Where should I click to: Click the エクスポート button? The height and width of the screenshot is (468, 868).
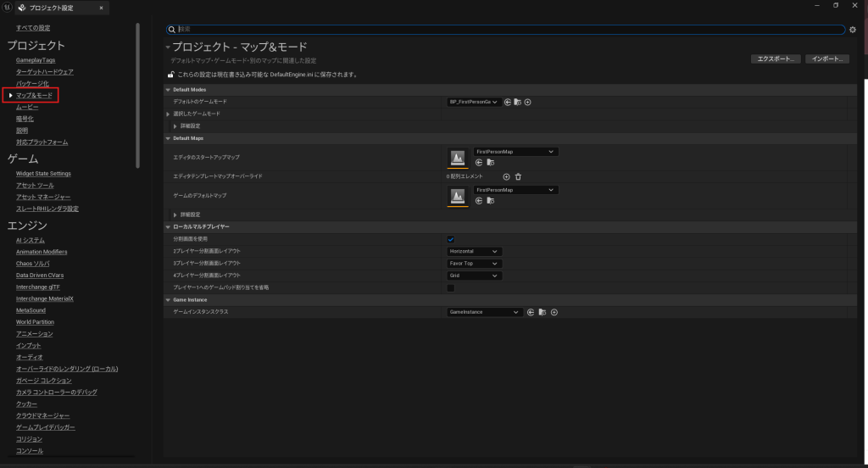(x=775, y=59)
